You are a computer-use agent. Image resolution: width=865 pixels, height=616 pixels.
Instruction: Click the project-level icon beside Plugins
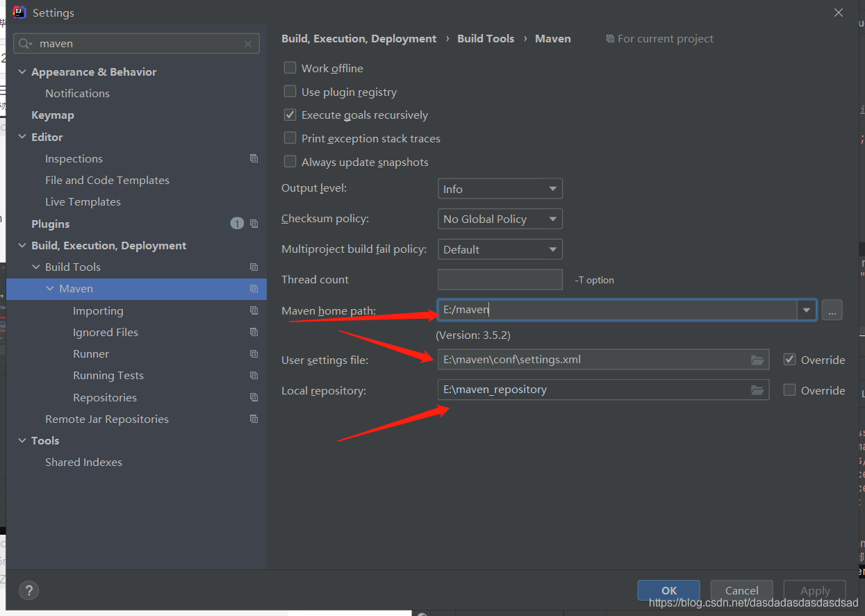[254, 224]
